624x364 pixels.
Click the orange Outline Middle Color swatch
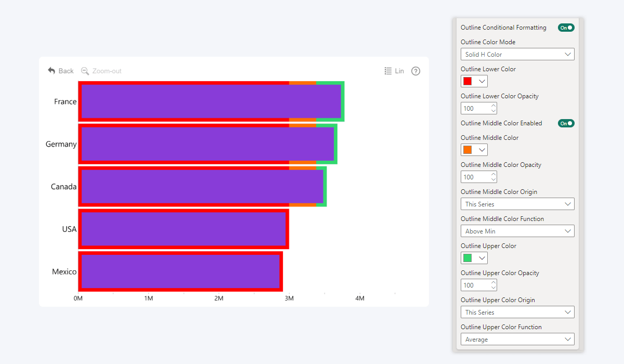coord(467,150)
